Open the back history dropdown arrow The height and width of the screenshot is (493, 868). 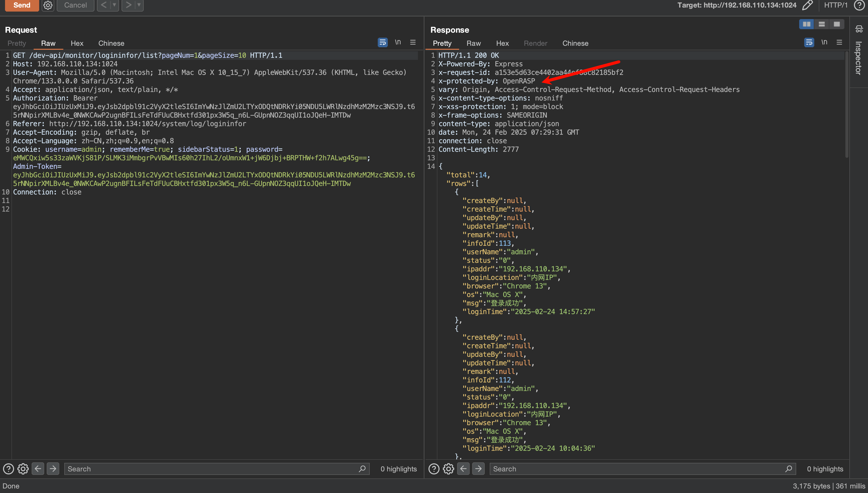[114, 5]
